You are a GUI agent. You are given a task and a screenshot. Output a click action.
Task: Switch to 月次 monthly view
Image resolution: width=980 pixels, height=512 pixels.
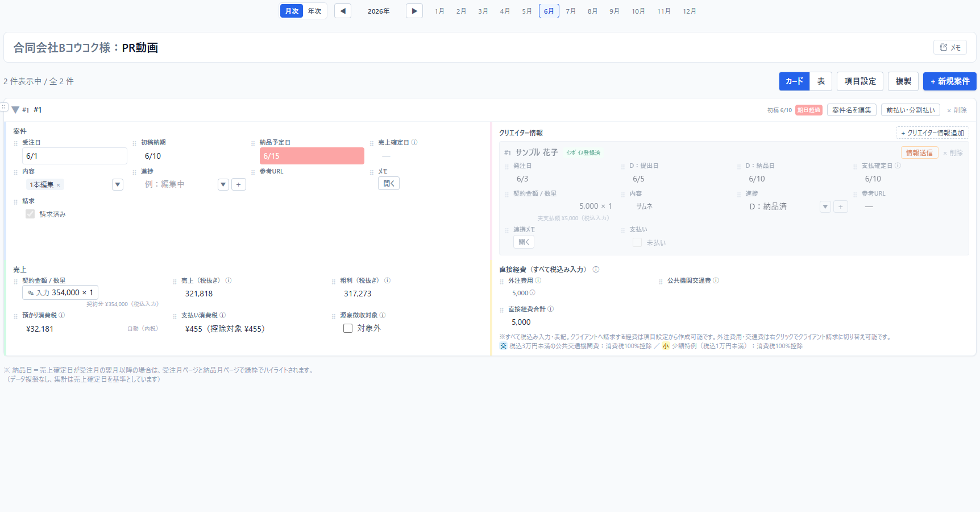(292, 11)
